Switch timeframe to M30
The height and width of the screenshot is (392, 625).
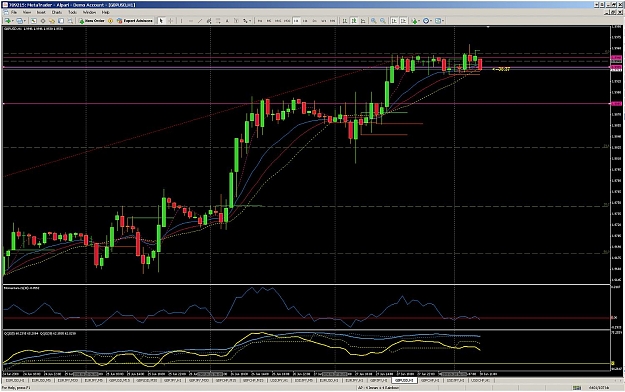pyautogui.click(x=287, y=21)
